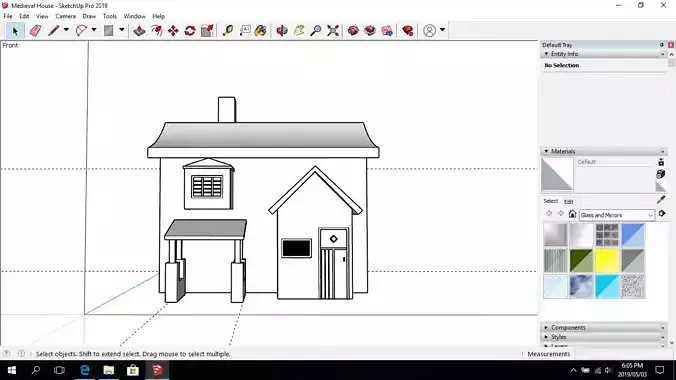Open File Explorer from taskbar
Screen dimensions: 676x380
pyautogui.click(x=109, y=370)
